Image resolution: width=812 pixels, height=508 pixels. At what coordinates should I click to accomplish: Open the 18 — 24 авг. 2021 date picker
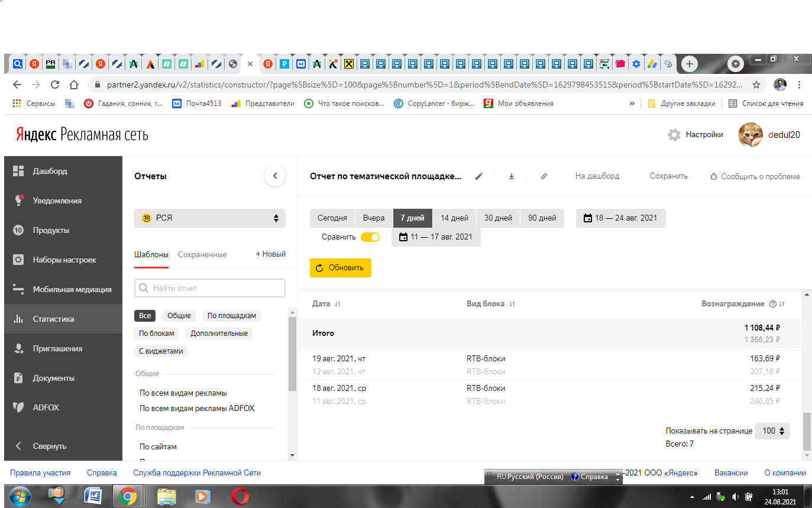(621, 218)
